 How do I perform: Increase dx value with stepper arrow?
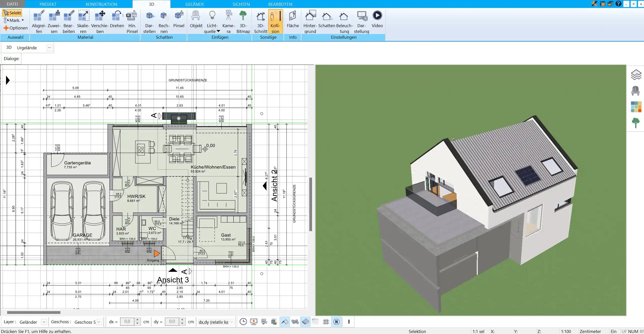(137, 320)
